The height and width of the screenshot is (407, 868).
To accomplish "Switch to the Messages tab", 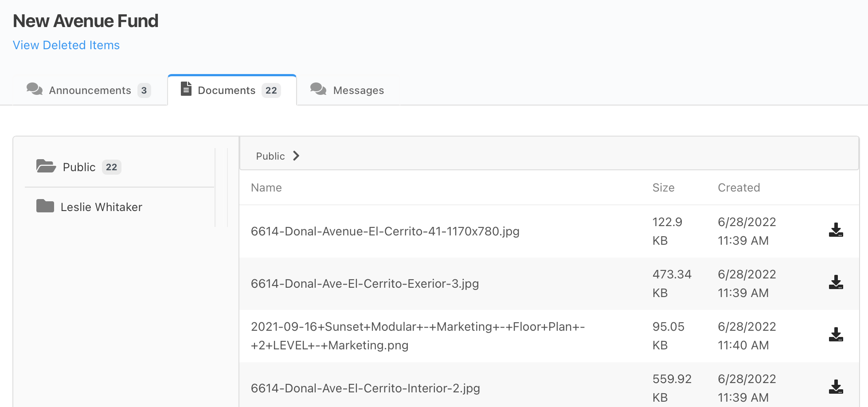I will (x=348, y=90).
